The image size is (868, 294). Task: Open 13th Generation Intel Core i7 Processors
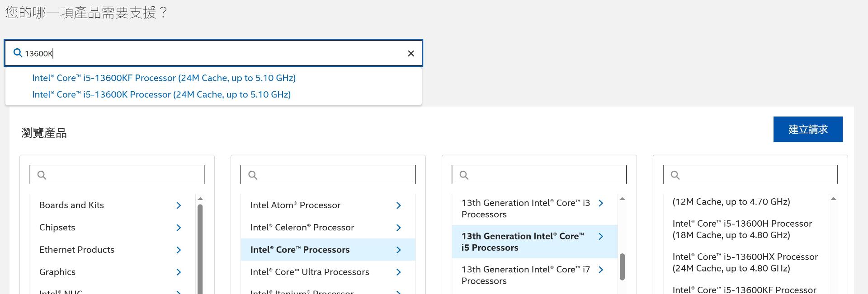click(525, 275)
